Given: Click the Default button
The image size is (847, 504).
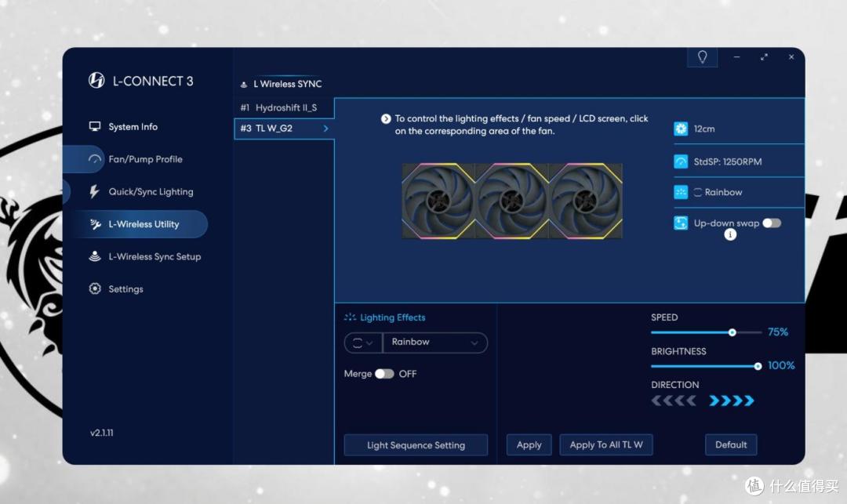Looking at the screenshot, I should 731,444.
